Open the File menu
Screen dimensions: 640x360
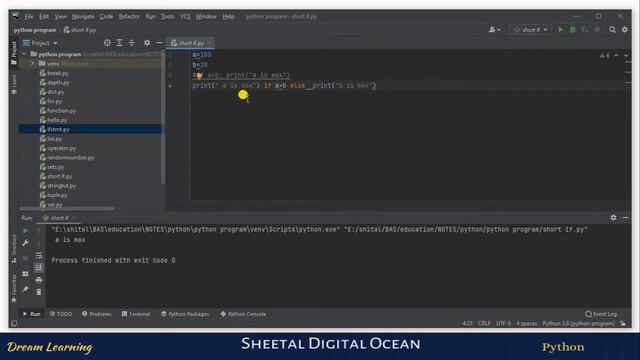(x=29, y=16)
